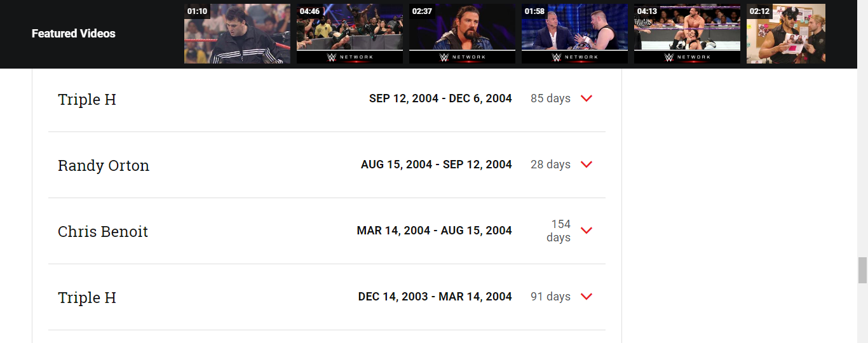Viewport: 868px width, 343px height.
Task: Select the Chris Benoit champion name
Action: coord(103,232)
